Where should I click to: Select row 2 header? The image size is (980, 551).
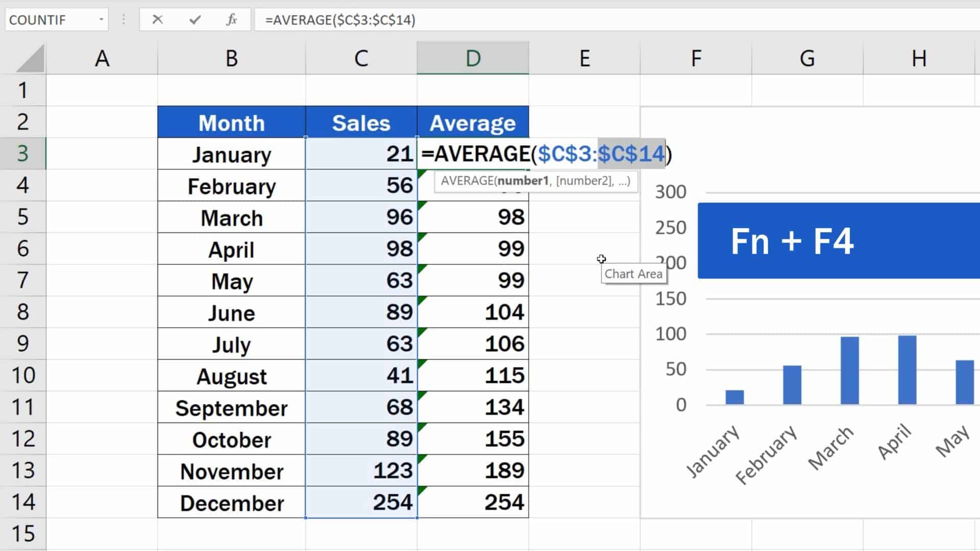[23, 122]
